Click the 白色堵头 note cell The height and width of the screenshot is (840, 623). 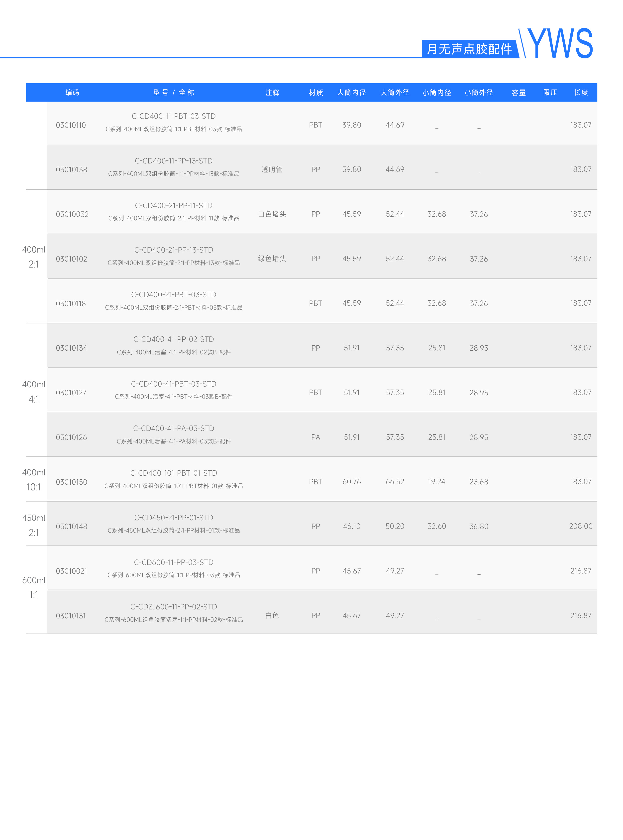(272, 214)
